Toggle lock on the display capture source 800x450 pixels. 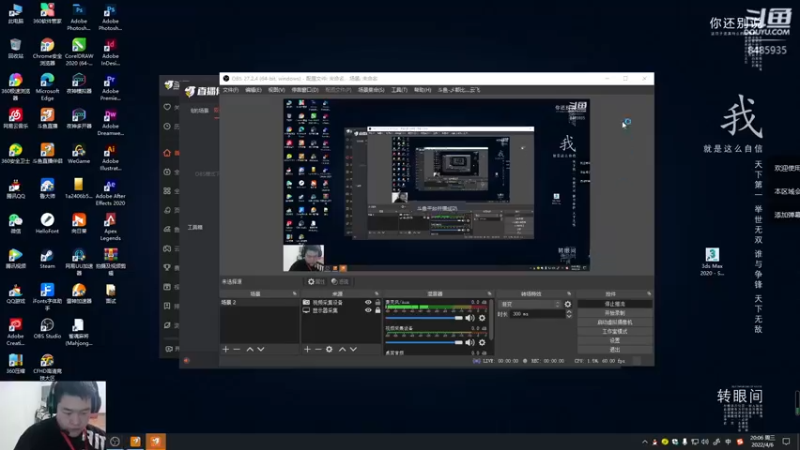pyautogui.click(x=378, y=310)
